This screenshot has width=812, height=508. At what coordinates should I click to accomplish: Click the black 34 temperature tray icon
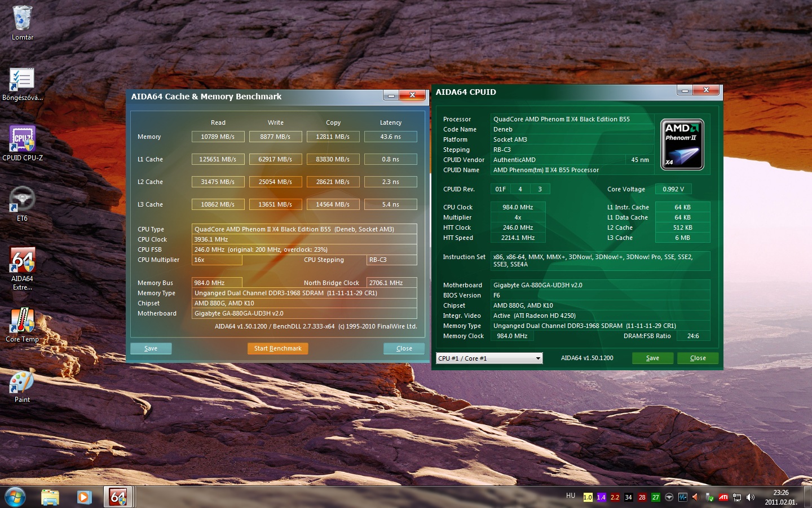click(628, 497)
